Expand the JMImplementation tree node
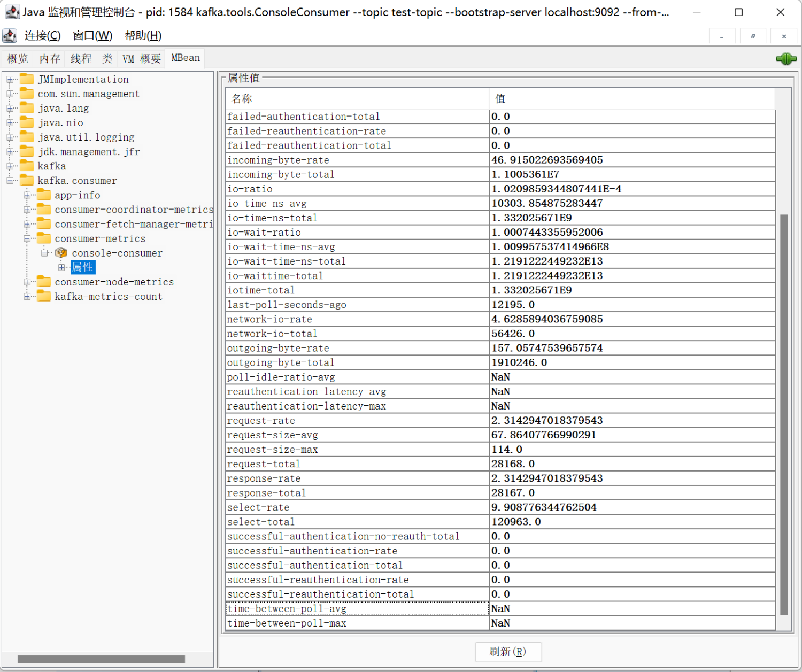This screenshot has height=672, width=802. [10, 80]
